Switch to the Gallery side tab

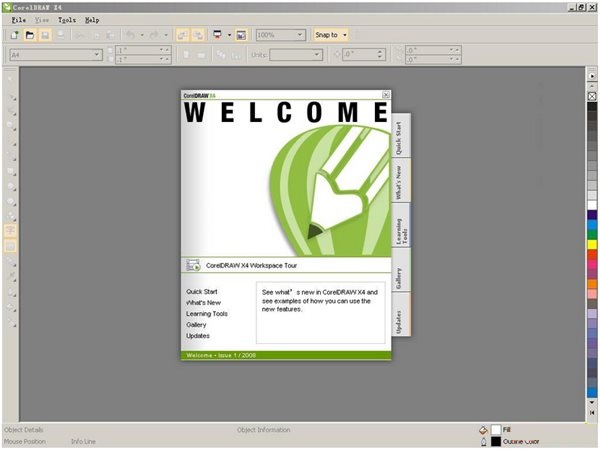[x=398, y=277]
